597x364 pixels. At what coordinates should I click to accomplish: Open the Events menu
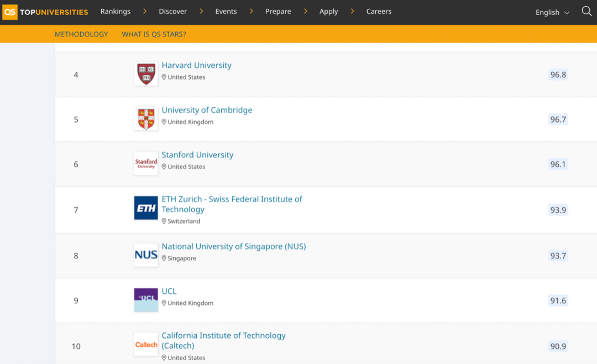pos(226,12)
